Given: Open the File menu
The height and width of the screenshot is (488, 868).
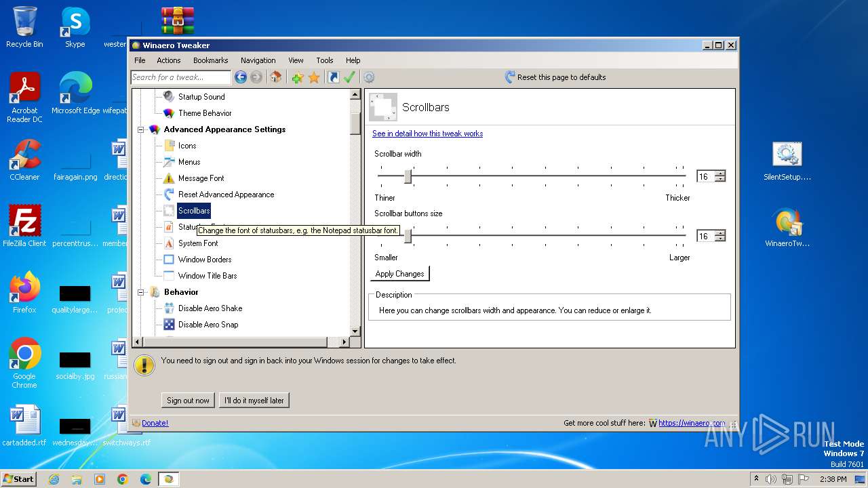Looking at the screenshot, I should click(140, 60).
